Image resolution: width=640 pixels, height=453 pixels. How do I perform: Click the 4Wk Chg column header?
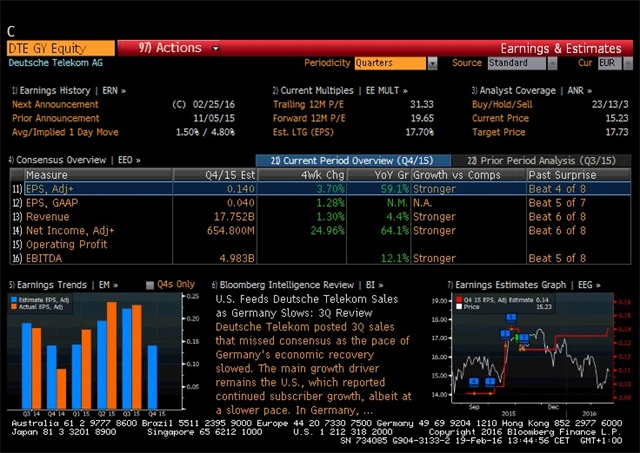[302, 175]
